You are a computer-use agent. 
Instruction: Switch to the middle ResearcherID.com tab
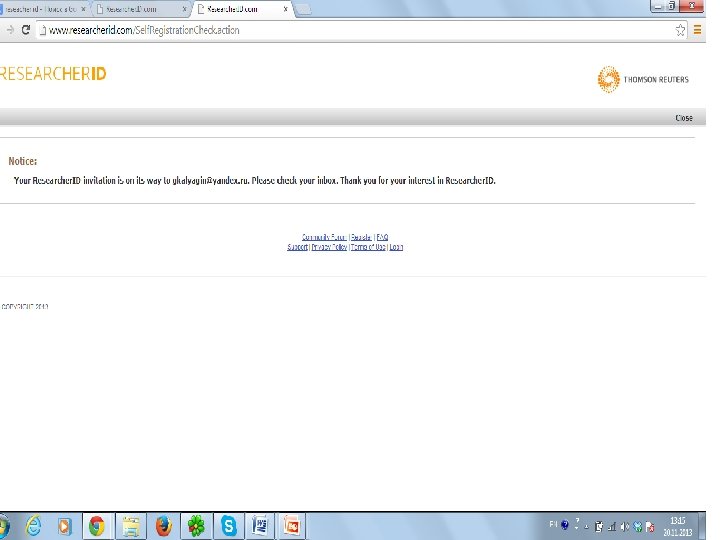140,9
